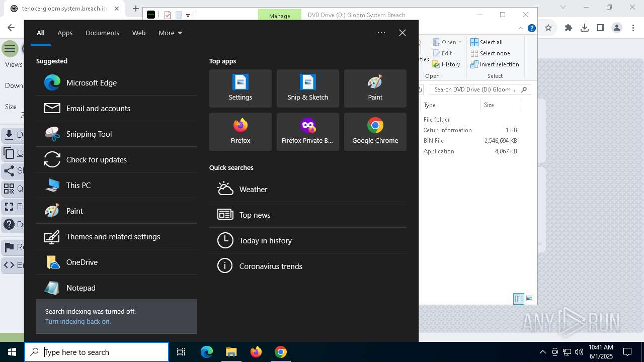Click the taskbar clock and date
This screenshot has height=362, width=644.
(x=601, y=352)
